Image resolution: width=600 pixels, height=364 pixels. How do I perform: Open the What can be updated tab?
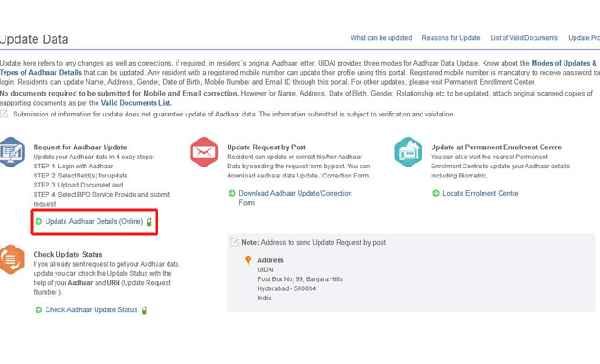381,38
